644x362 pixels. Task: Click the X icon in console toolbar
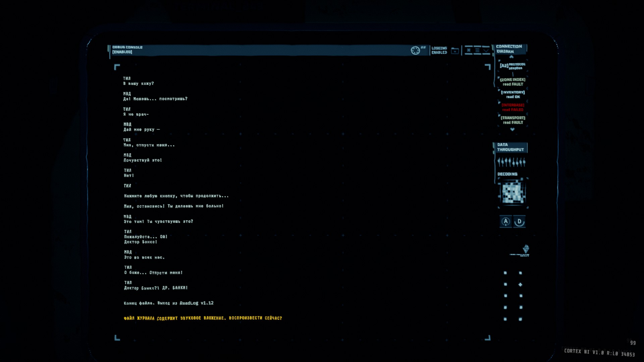(x=469, y=50)
